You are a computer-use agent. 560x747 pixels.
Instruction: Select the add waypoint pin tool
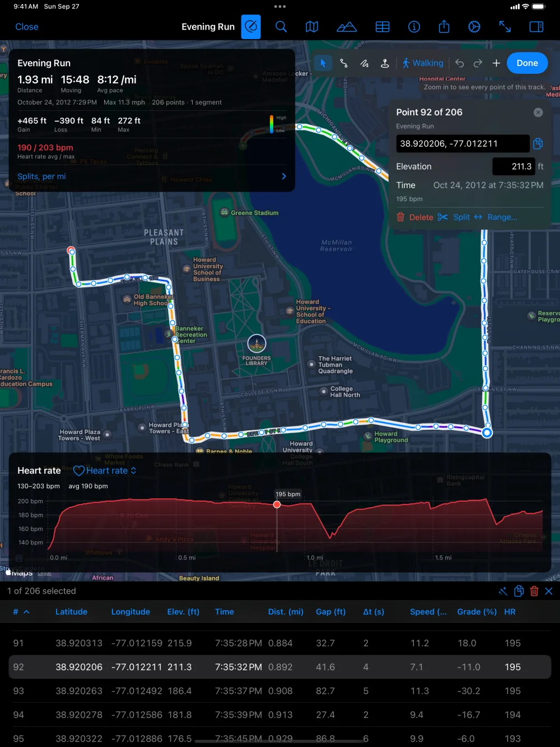pos(385,63)
